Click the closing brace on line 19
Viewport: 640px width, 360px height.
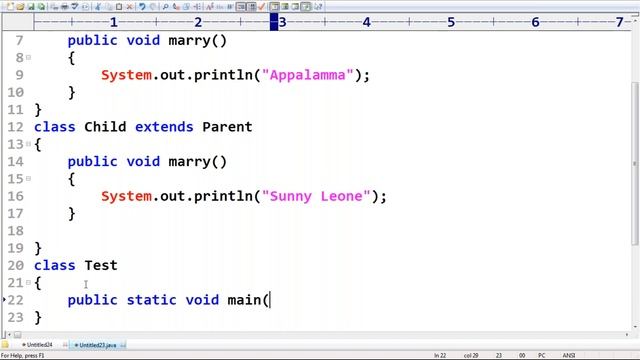click(38, 248)
